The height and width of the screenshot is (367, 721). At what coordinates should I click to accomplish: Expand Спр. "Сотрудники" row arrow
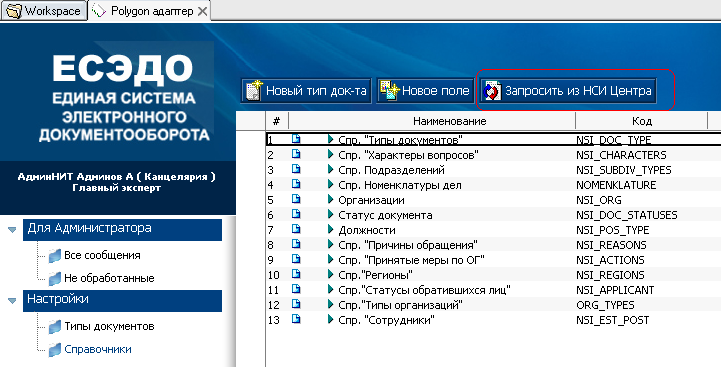[330, 319]
